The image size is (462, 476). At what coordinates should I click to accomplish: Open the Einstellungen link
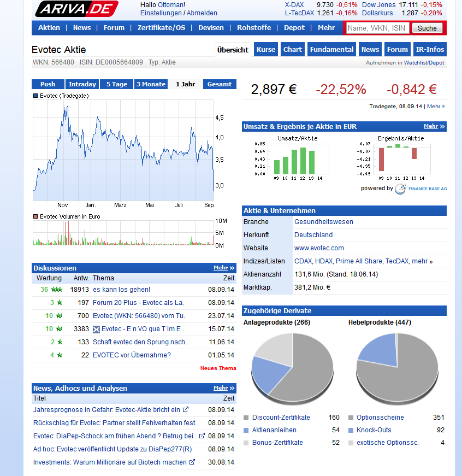pos(161,13)
